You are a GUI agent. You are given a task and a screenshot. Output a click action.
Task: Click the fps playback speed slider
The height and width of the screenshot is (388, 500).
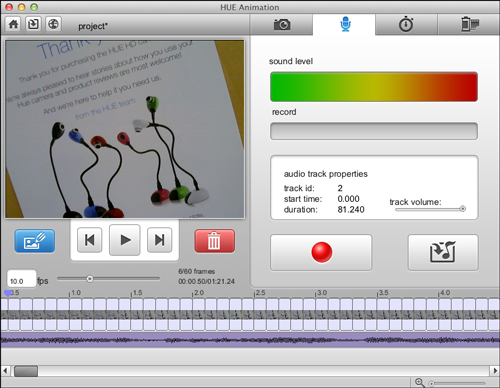tap(108, 279)
